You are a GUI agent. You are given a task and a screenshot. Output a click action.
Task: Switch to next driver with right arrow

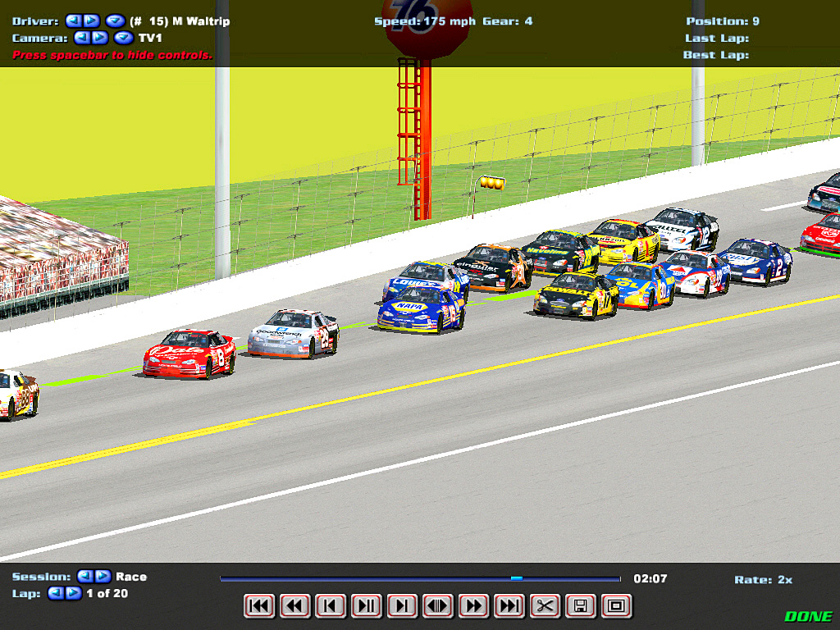tap(90, 21)
